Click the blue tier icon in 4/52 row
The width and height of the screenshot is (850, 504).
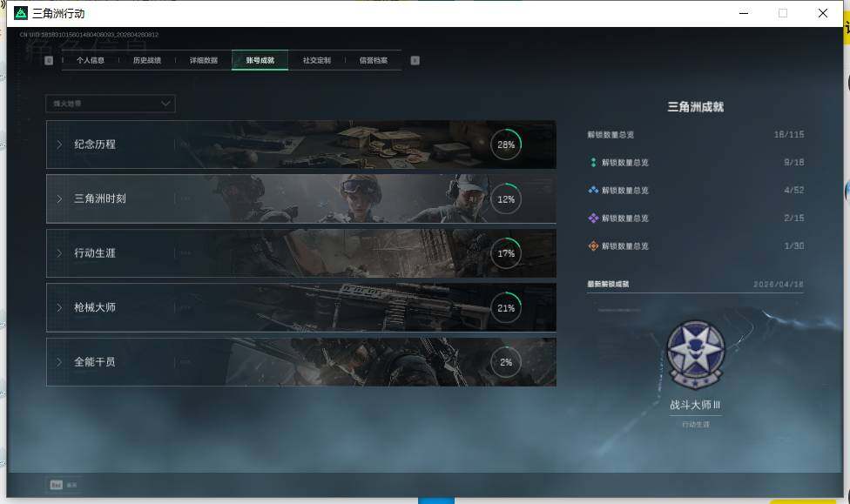coord(593,191)
